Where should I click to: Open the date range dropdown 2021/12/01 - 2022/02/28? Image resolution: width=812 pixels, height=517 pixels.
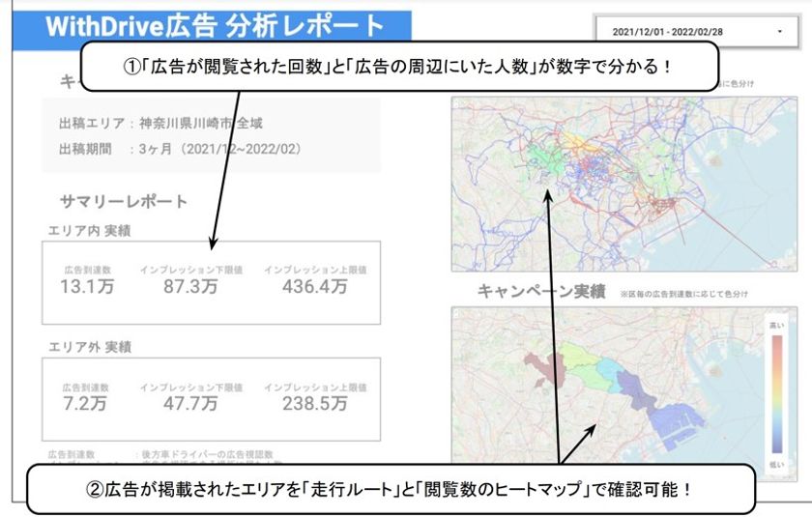(x=697, y=32)
